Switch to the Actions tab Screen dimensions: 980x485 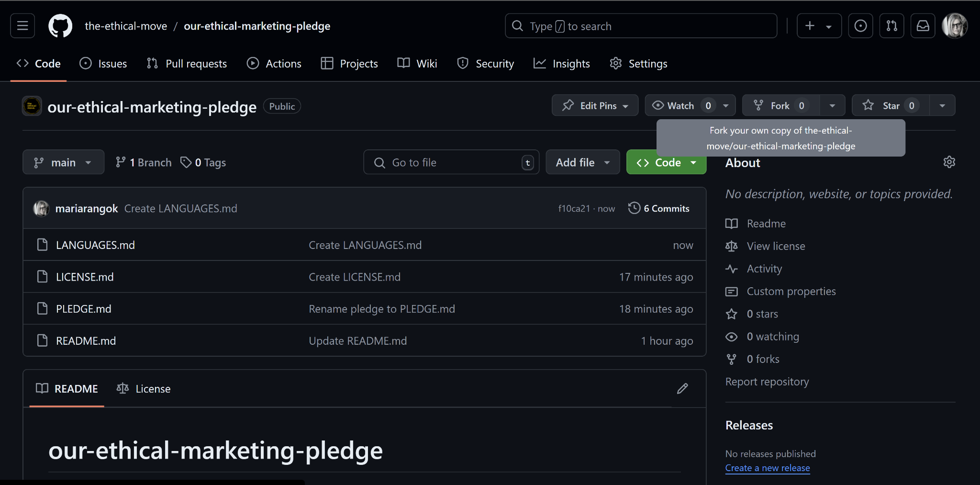pos(274,63)
